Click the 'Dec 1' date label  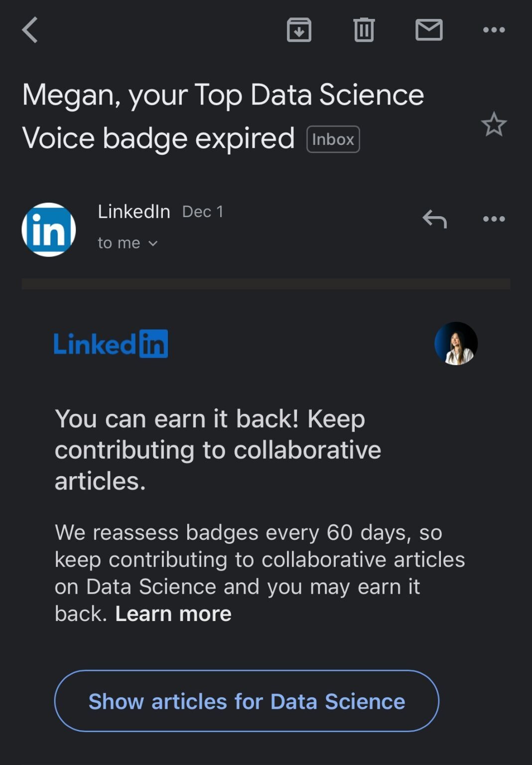tap(202, 211)
